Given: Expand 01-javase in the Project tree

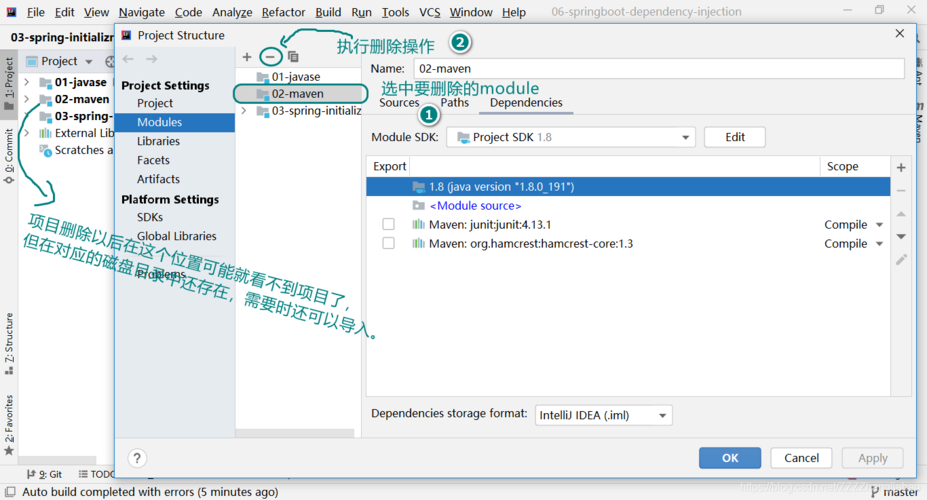Looking at the screenshot, I should pos(27,82).
